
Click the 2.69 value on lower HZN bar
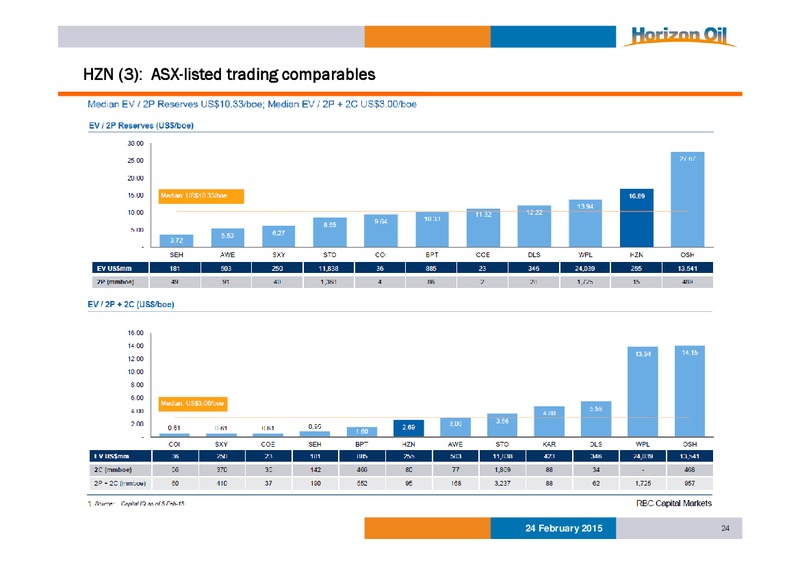click(x=409, y=427)
